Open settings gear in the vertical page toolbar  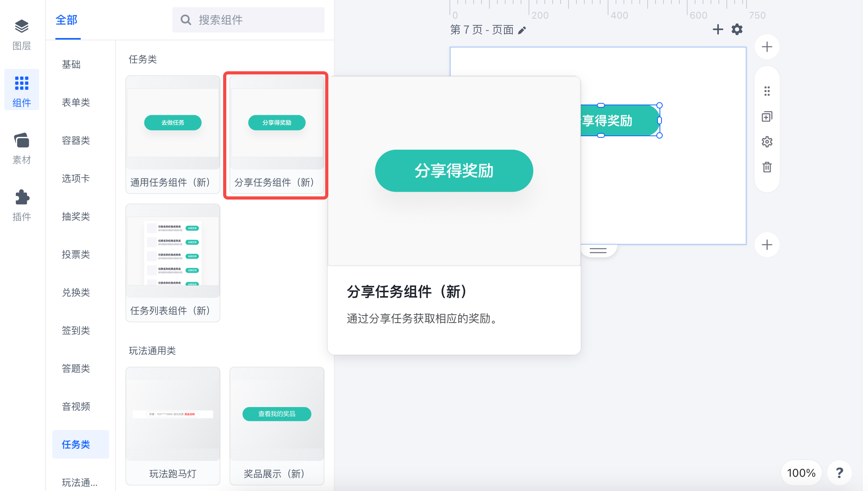(767, 142)
